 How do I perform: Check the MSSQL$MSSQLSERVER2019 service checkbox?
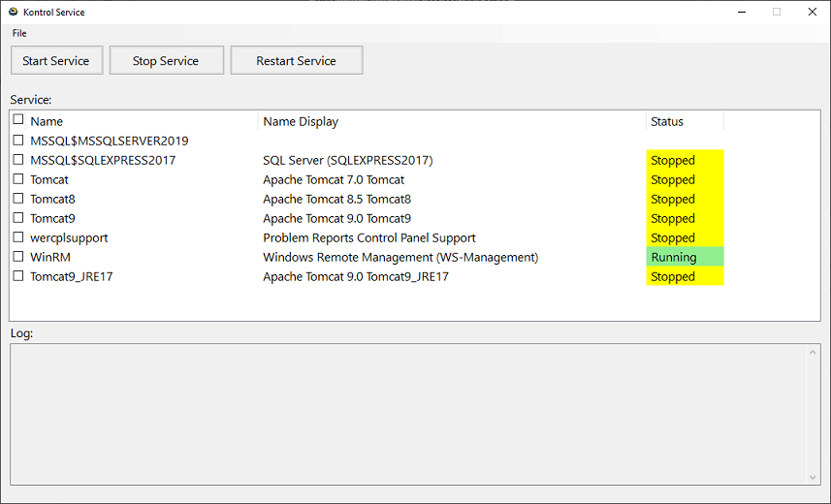pos(18,140)
